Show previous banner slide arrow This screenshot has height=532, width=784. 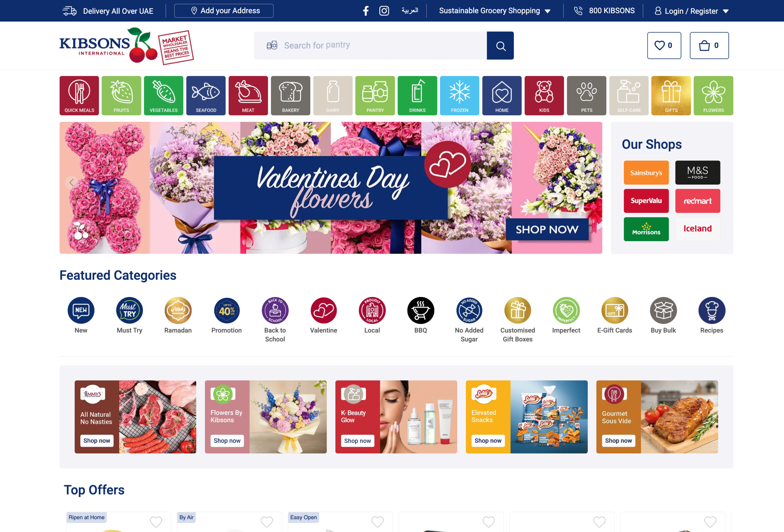tap(71, 182)
